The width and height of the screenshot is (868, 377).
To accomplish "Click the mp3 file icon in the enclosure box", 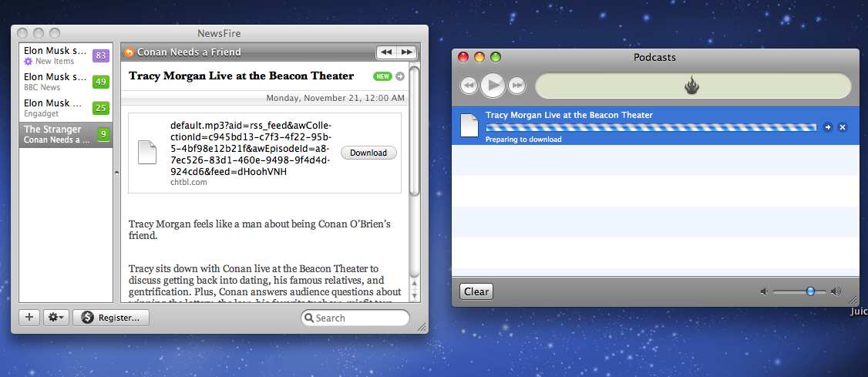I will pyautogui.click(x=147, y=153).
